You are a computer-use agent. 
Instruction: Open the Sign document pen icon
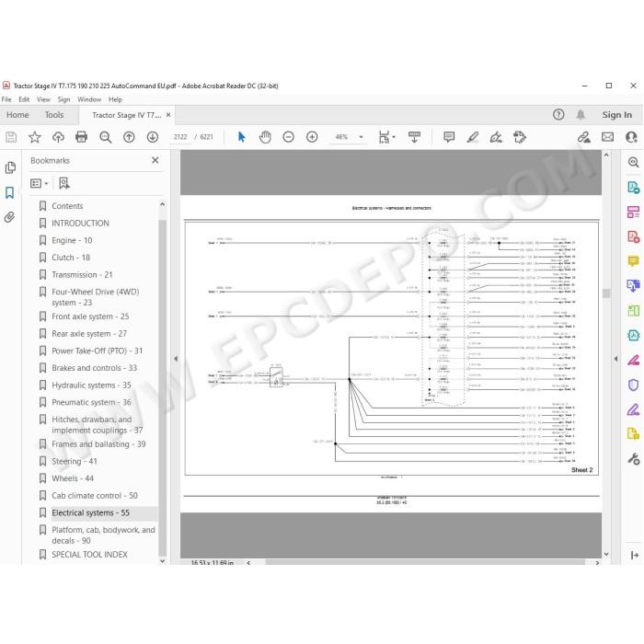496,137
